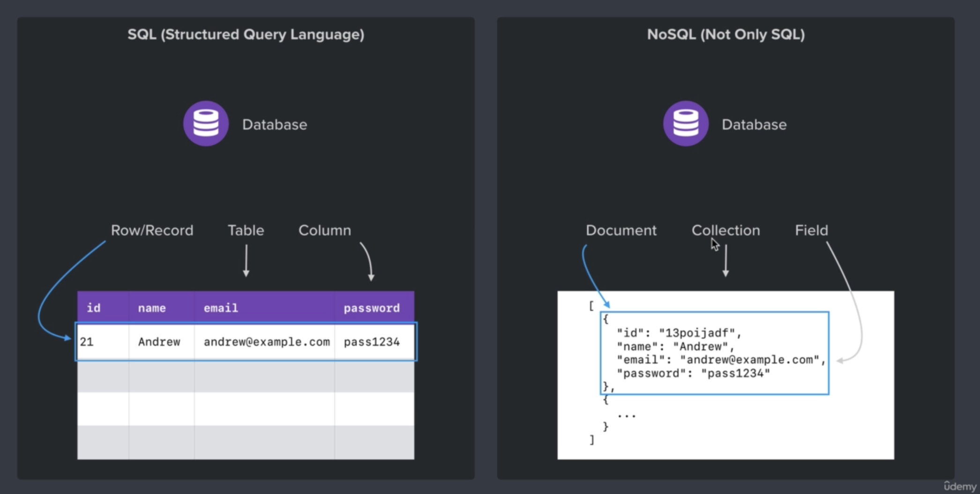Select the NoSQL (Not Only SQL) heading
Screen dimensions: 980x494
(x=726, y=35)
